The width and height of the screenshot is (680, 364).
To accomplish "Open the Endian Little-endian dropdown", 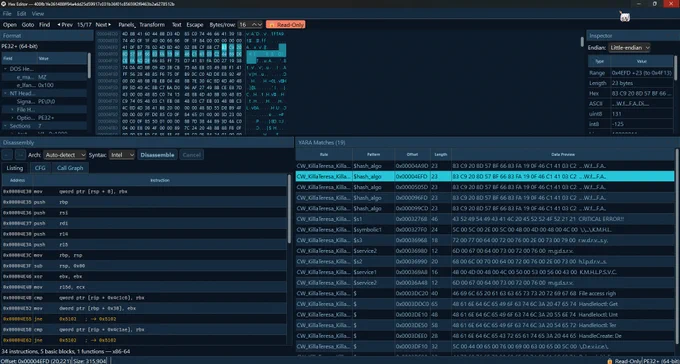I will click(x=630, y=48).
